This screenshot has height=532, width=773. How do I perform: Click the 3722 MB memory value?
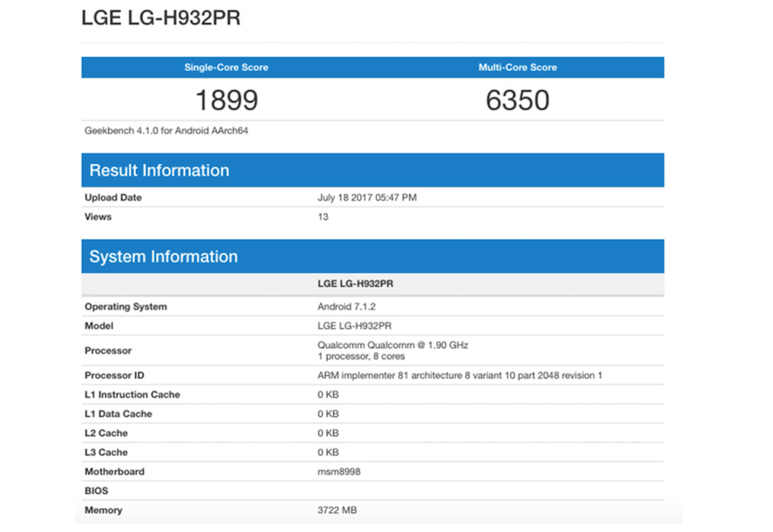pos(337,510)
